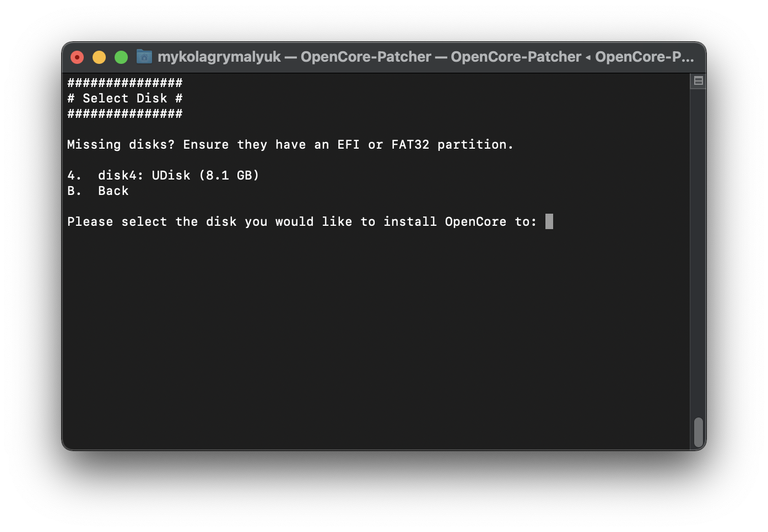
Task: Minimize the terminal with the yellow button
Action: point(99,57)
